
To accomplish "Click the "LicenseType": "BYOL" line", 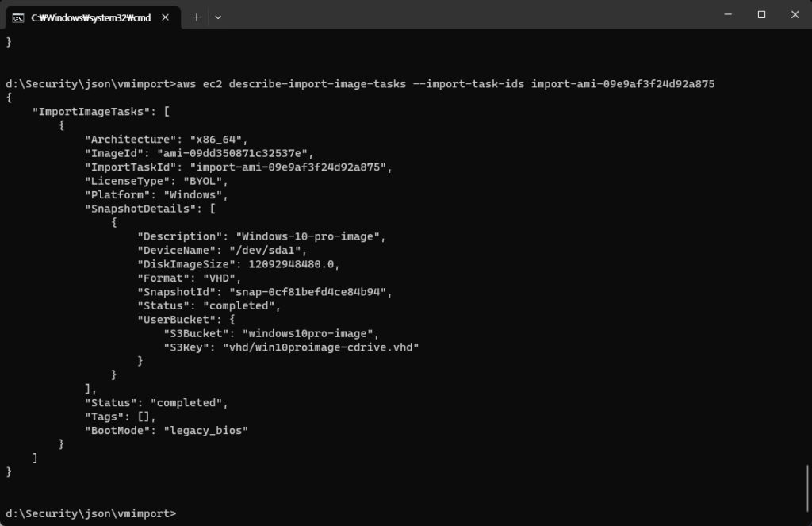I will coord(156,181).
